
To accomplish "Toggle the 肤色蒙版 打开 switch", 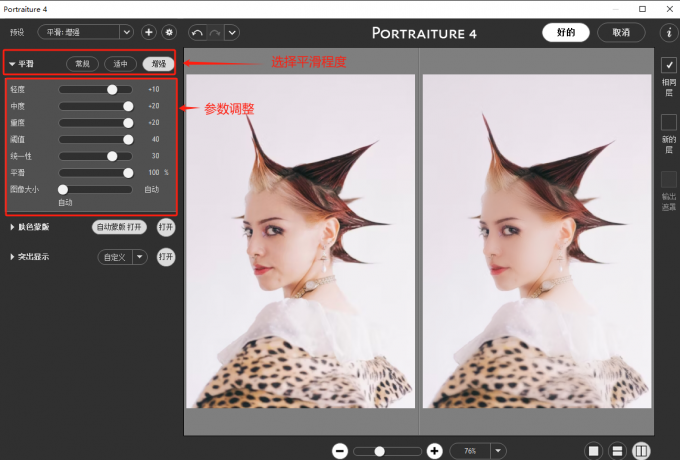I will coord(166,227).
